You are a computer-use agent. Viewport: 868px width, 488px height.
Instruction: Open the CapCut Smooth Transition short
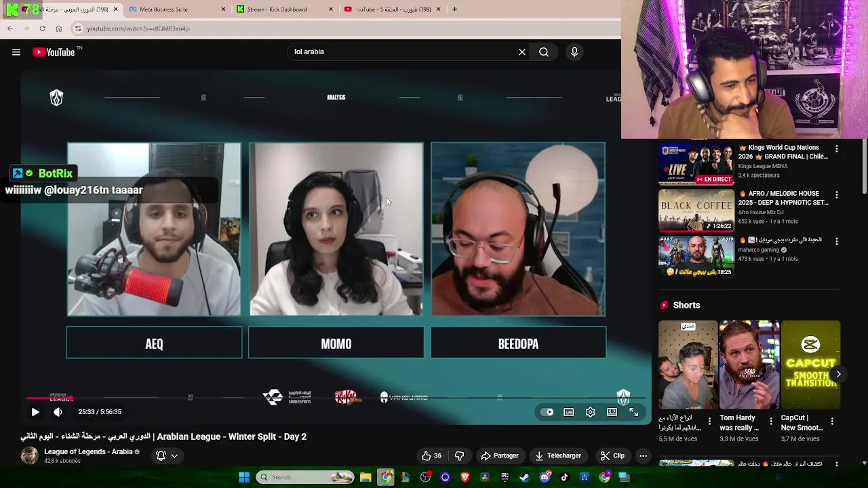tap(810, 365)
